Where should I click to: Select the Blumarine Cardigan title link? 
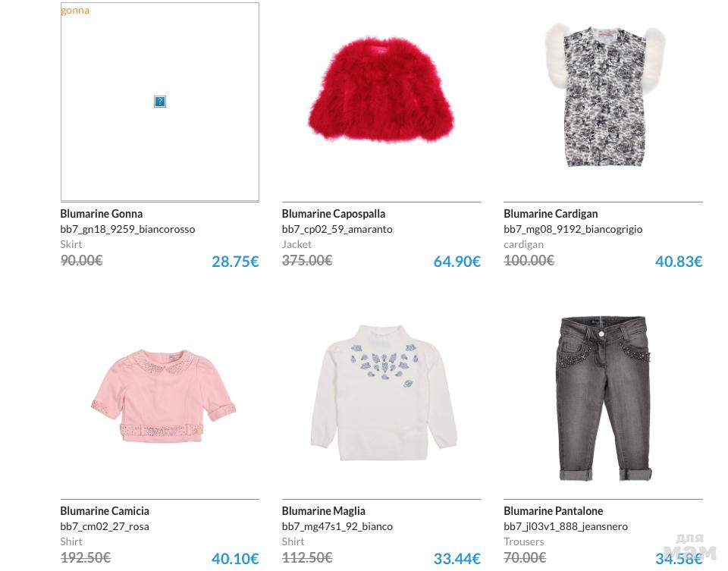tap(551, 214)
